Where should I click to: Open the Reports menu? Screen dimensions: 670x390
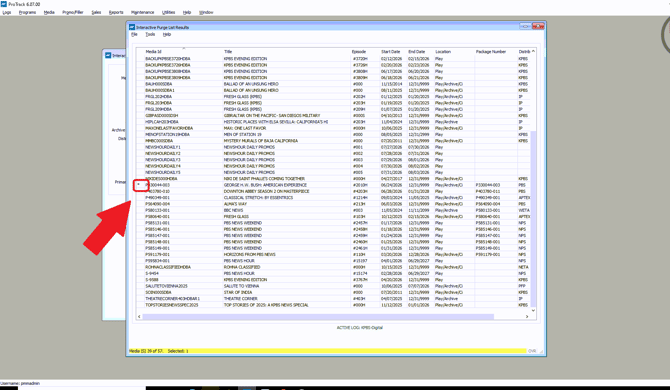pyautogui.click(x=116, y=12)
